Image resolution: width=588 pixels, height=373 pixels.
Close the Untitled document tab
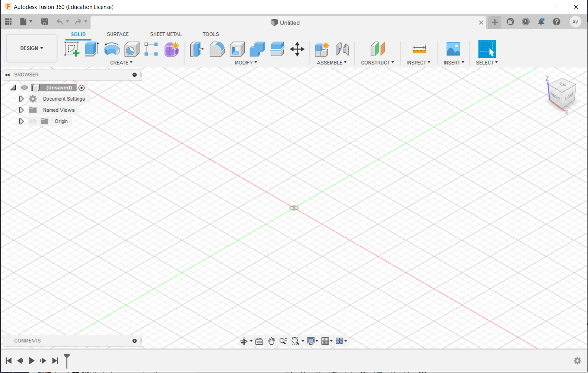[481, 23]
